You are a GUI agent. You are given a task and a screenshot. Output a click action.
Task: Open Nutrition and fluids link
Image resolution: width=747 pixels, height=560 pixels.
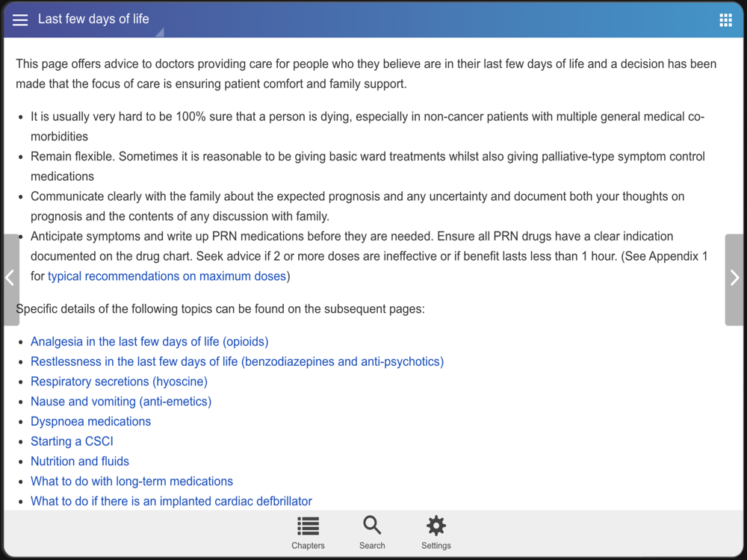80,461
